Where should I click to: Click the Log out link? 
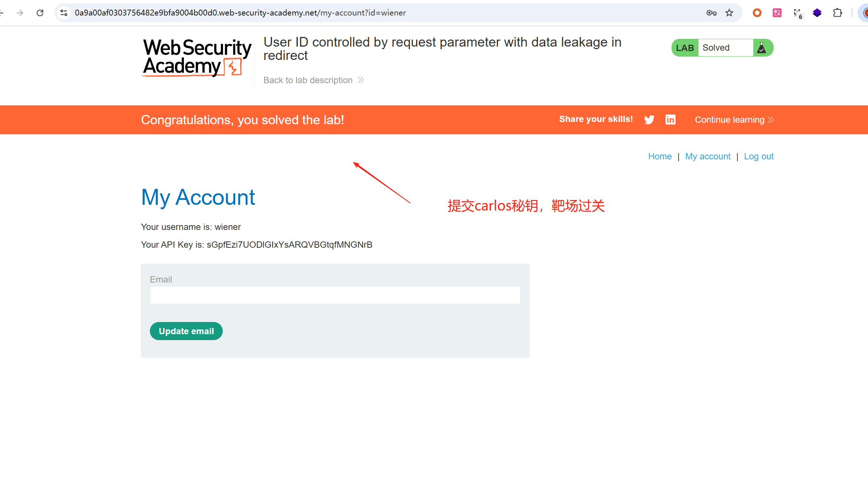click(758, 156)
